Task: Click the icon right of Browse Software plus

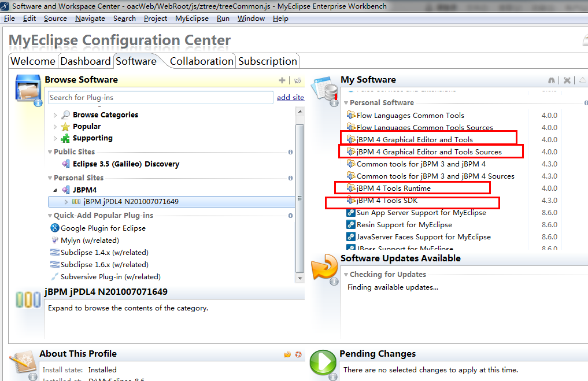Action: (x=298, y=80)
